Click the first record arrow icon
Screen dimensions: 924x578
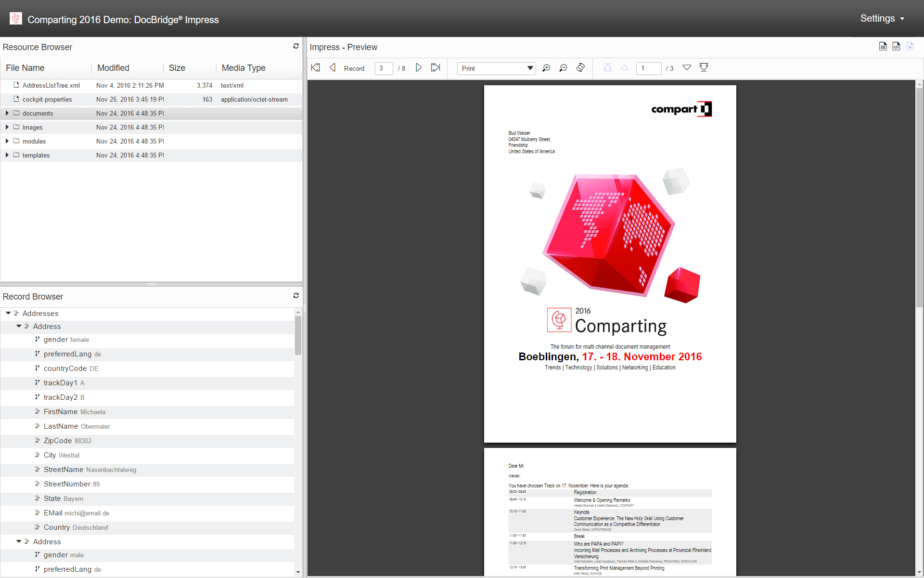[x=315, y=68]
